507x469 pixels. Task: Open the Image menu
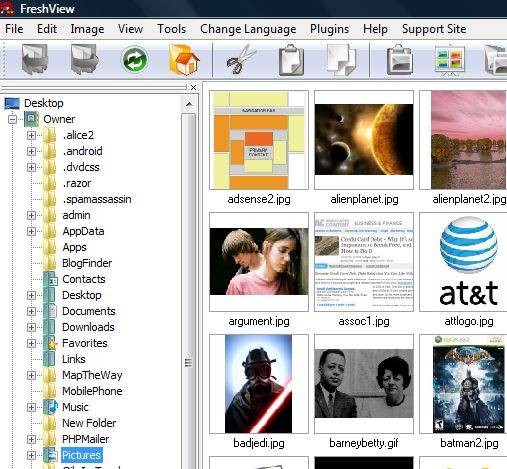tap(87, 29)
